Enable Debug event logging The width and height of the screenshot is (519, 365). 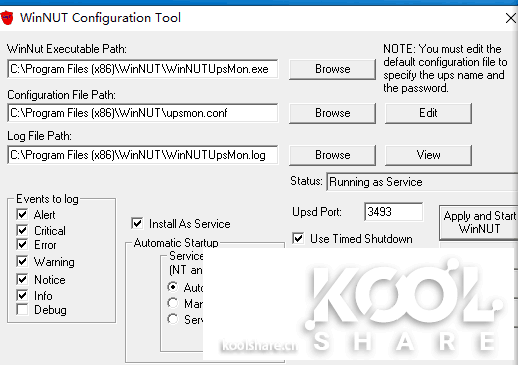22,310
